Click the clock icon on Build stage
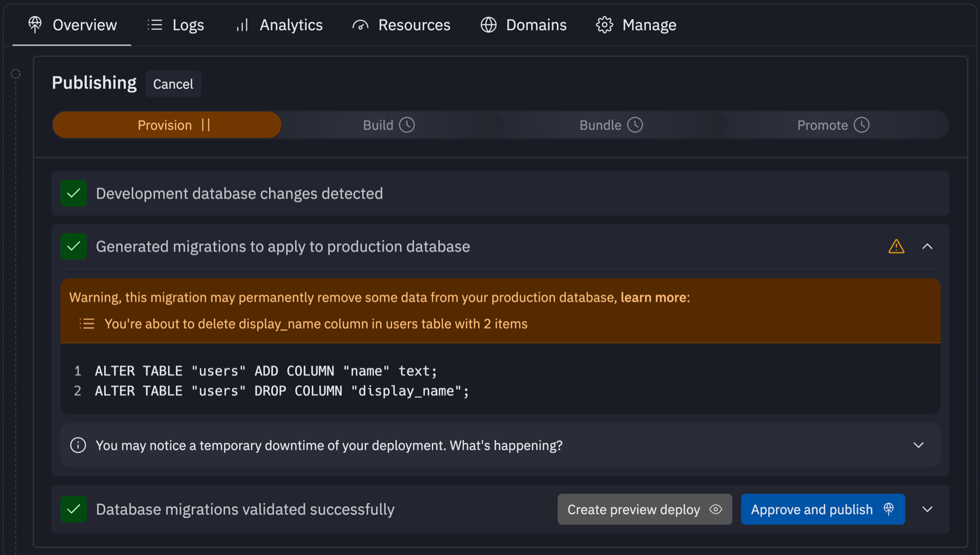This screenshot has height=555, width=980. (x=407, y=125)
